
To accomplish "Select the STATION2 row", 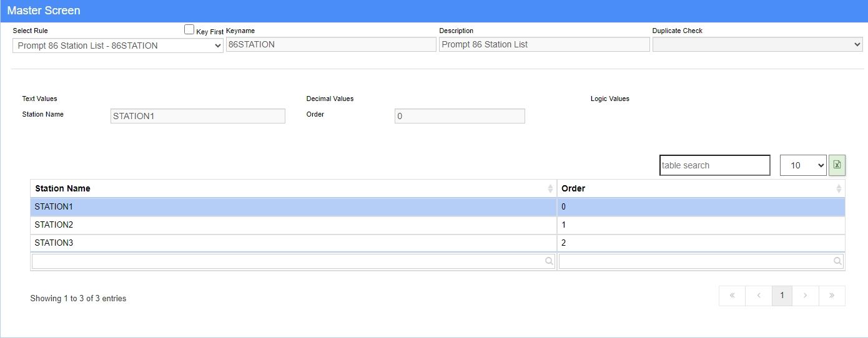I will coord(437,225).
